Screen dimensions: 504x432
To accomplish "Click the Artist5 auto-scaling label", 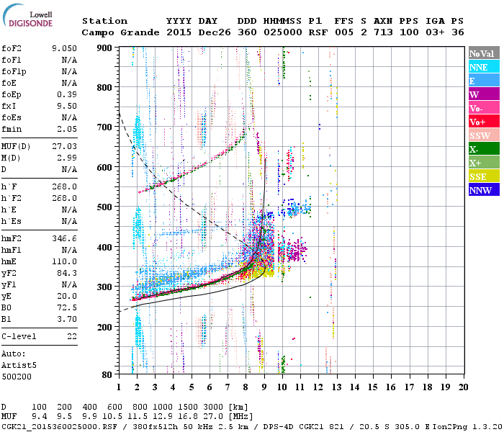I will click(x=19, y=366).
